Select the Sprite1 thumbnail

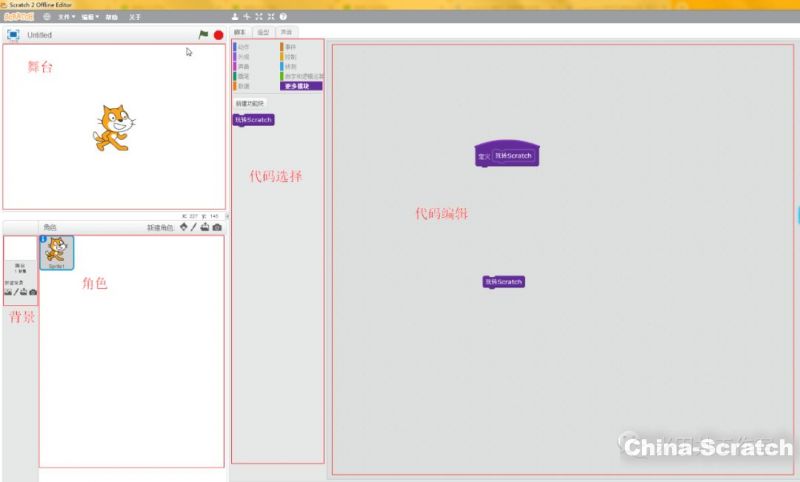tap(57, 252)
